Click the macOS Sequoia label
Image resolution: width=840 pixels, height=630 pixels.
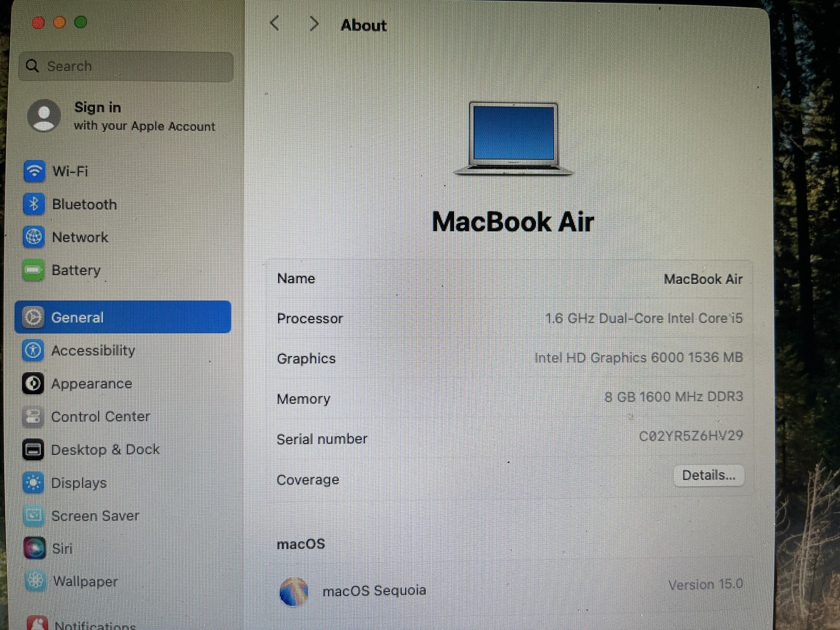coord(374,591)
